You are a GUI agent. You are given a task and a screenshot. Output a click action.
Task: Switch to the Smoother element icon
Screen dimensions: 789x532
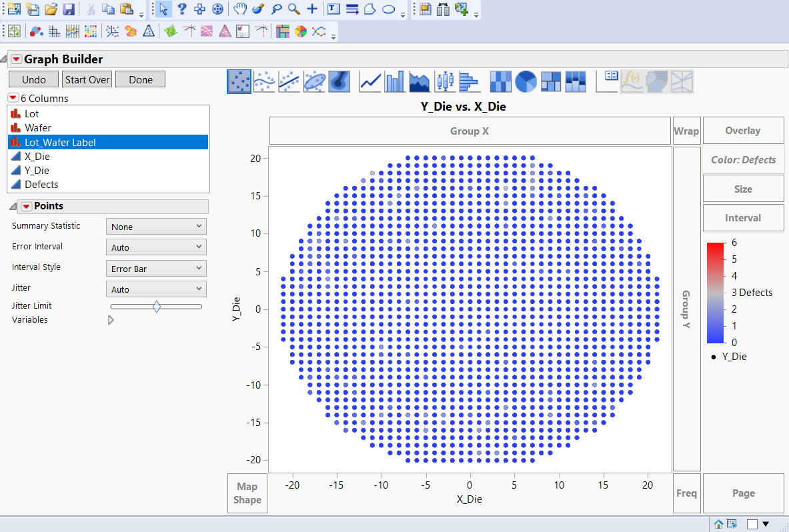pyautogui.click(x=263, y=81)
